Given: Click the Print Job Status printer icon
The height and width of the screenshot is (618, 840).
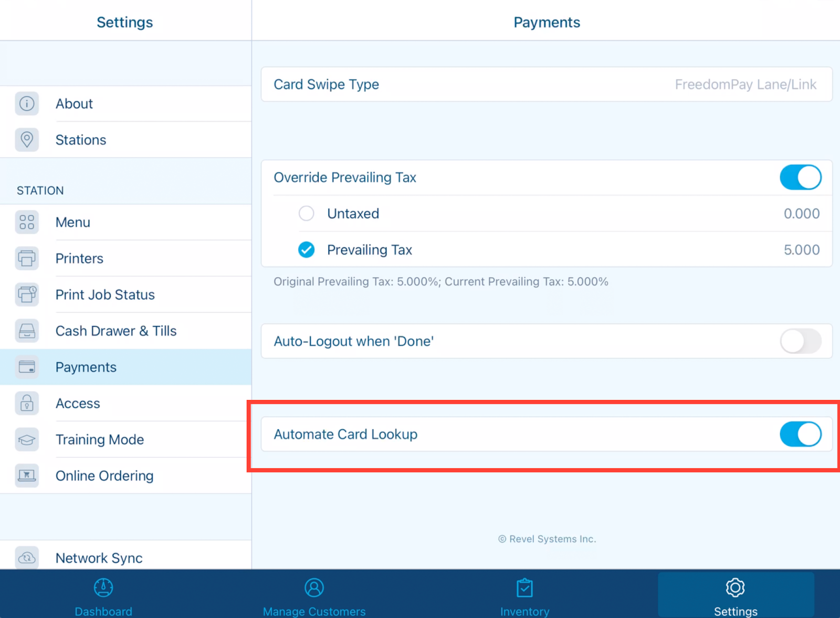Looking at the screenshot, I should (27, 295).
